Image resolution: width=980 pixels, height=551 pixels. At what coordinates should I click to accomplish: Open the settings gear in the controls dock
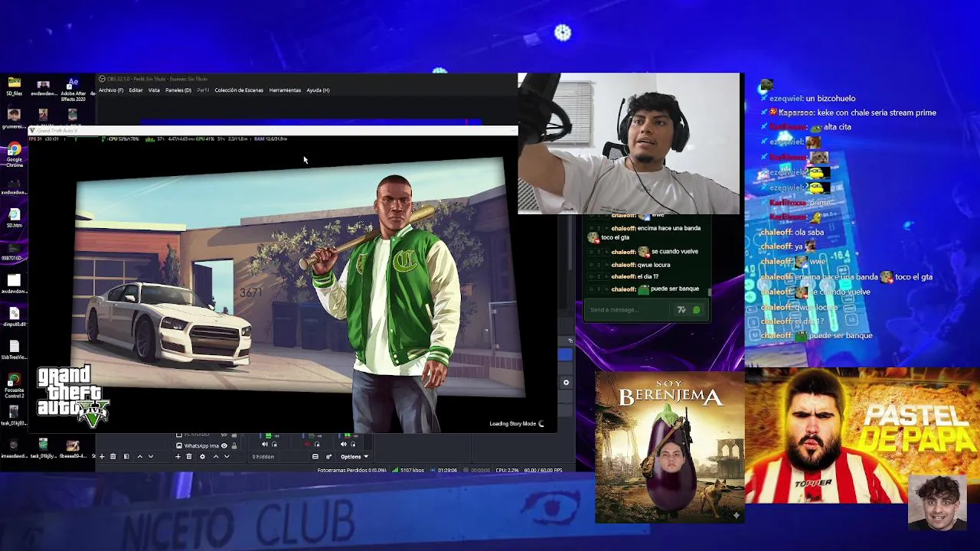tap(566, 383)
